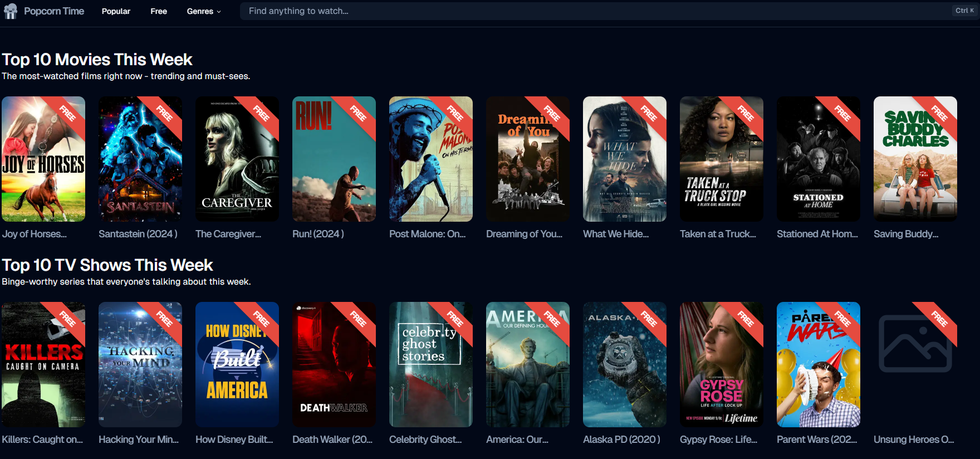
Task: Click 'What We Hide...' title text
Action: 616,234
